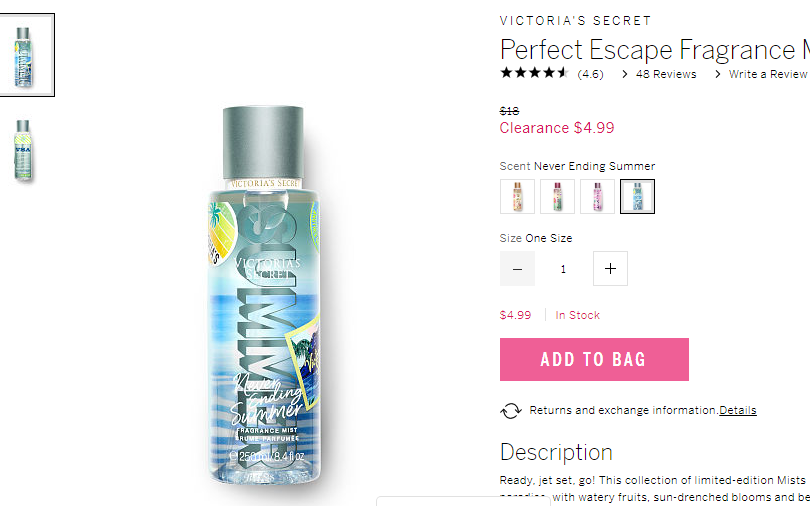Click the chevron before Write a Review
The image size is (810, 506).
(x=718, y=74)
